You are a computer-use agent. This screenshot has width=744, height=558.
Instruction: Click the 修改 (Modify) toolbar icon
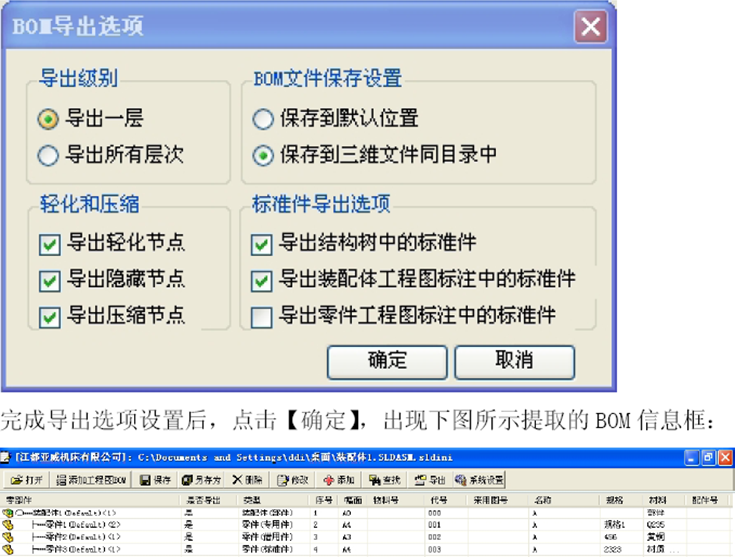294,480
